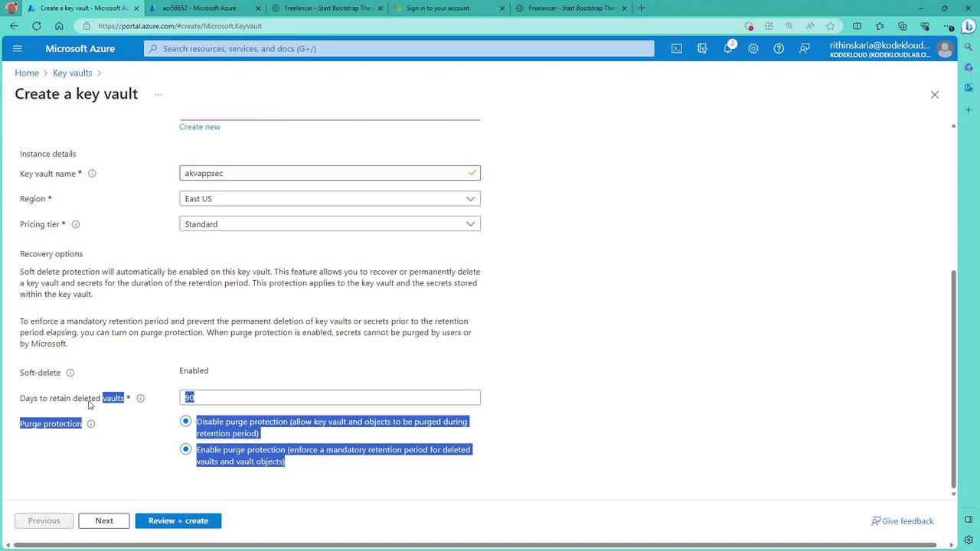Click the Days to retain deleted vaults field
The image size is (980, 551).
coord(330,397)
